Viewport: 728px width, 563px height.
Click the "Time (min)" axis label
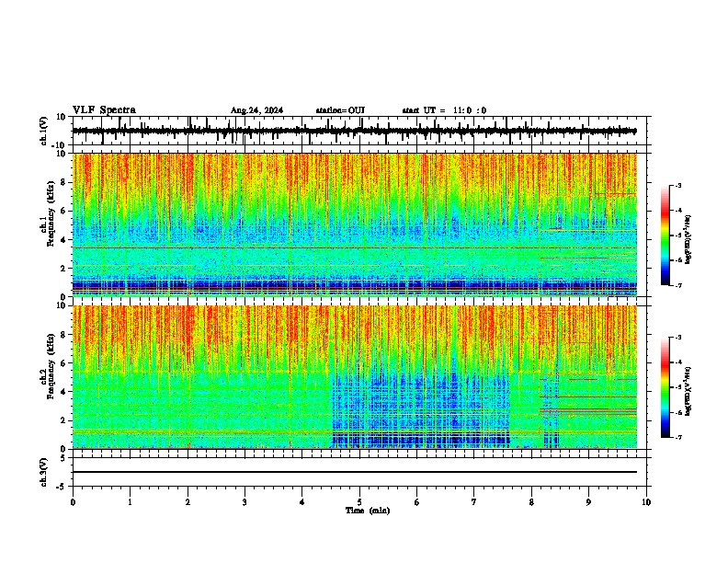[368, 511]
